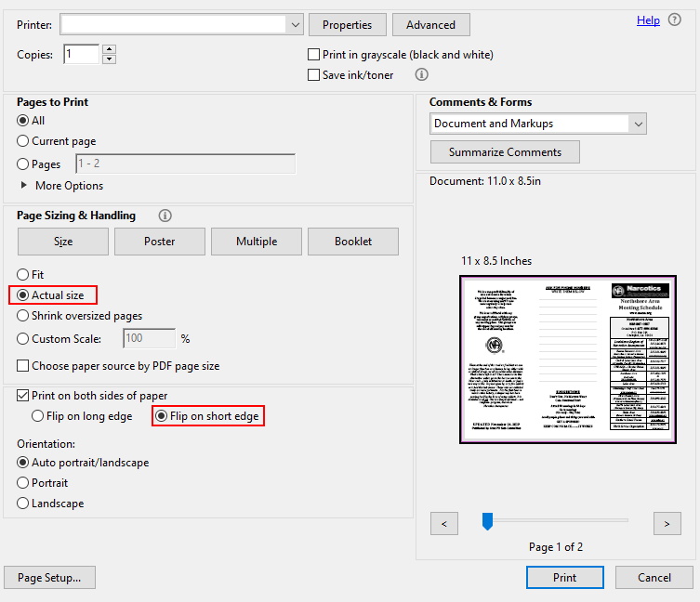The image size is (700, 602).
Task: Check the Save ink/toner option
Action: pyautogui.click(x=314, y=75)
